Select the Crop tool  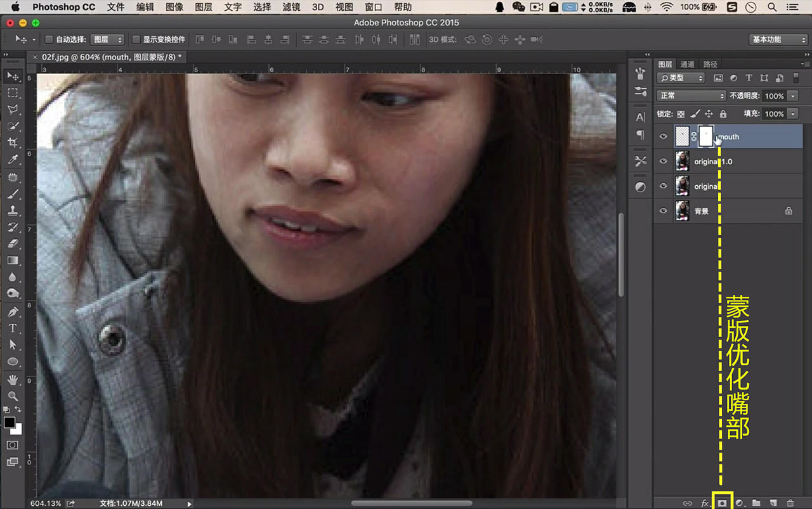(x=13, y=143)
